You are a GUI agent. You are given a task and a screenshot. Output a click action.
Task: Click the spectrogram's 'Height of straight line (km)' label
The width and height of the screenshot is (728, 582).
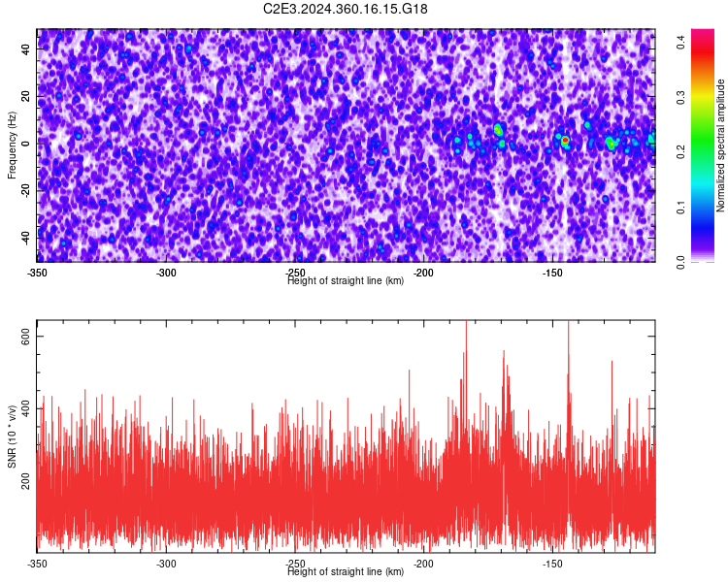coord(346,280)
